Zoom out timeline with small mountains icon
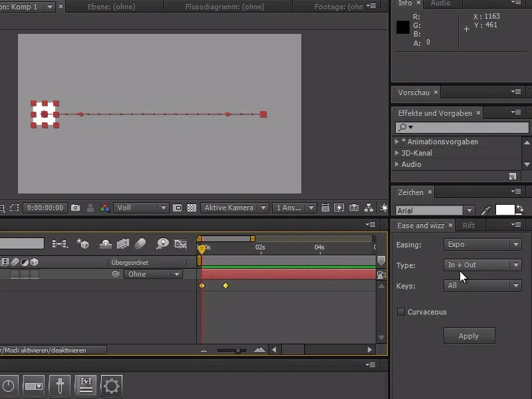532x399 pixels. [203, 350]
